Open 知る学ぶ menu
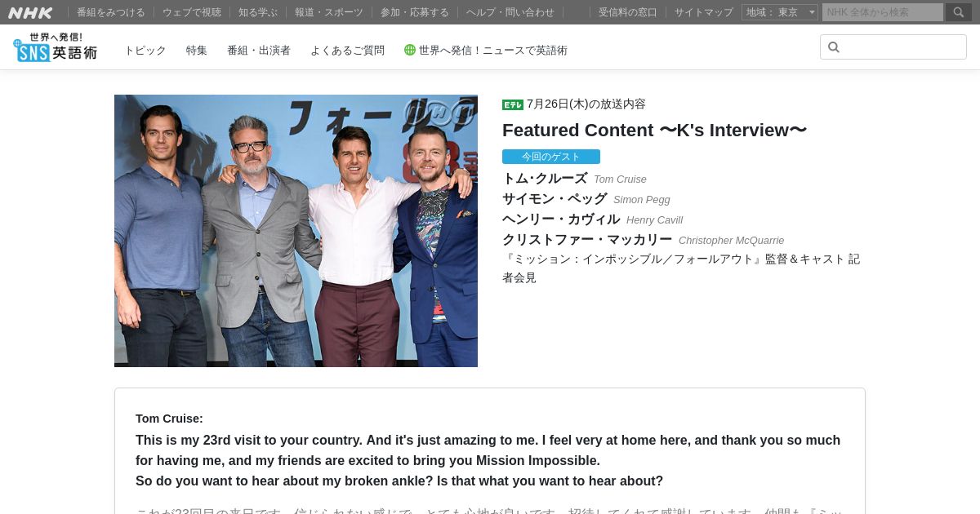Image resolution: width=980 pixels, height=514 pixels. point(258,12)
